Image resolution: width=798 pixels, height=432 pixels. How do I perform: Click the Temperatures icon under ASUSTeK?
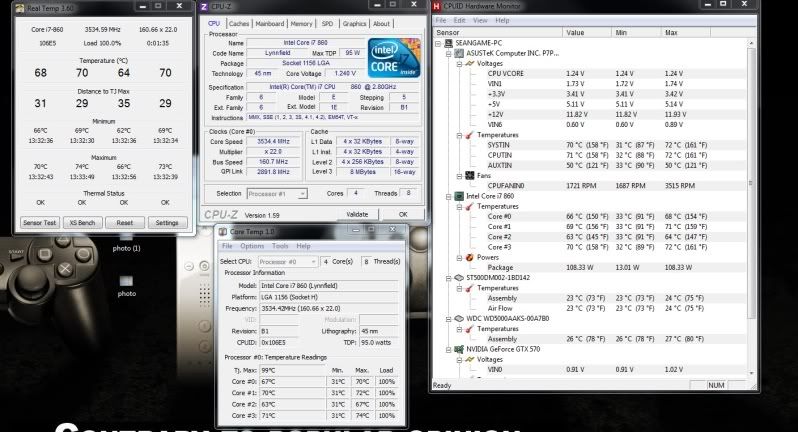point(469,135)
